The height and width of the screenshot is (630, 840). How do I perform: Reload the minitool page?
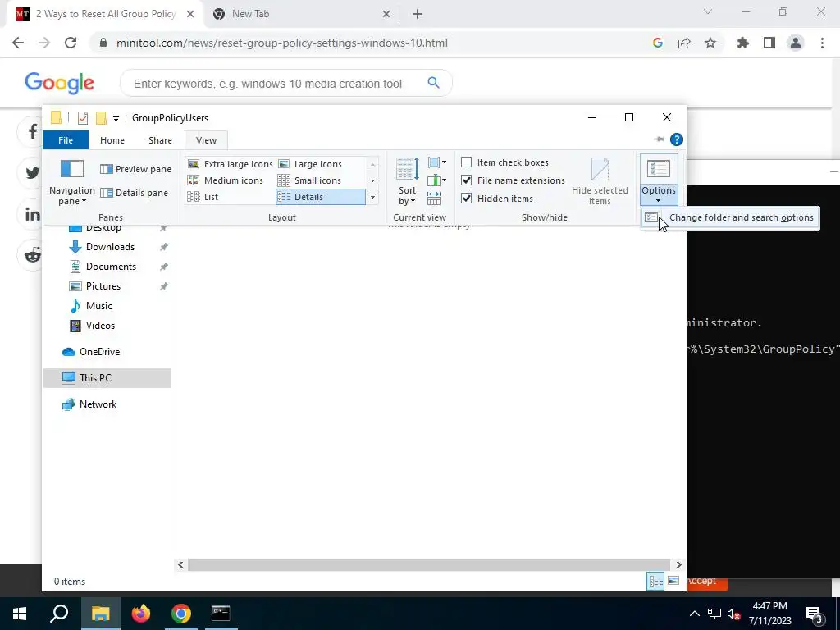tap(71, 43)
